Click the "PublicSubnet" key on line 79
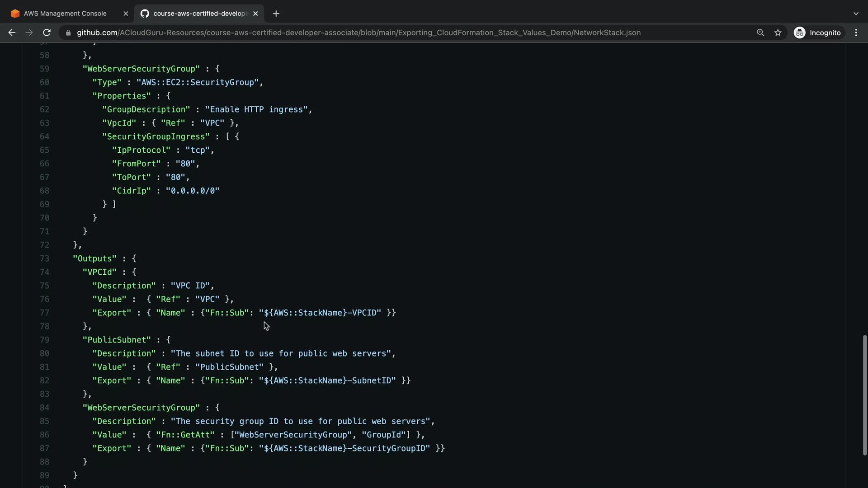 tap(117, 340)
